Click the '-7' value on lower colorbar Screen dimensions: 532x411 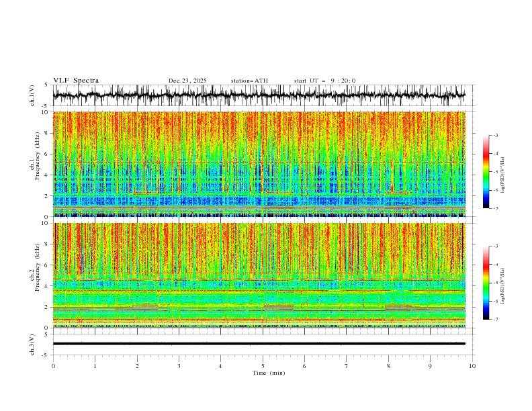click(x=495, y=320)
